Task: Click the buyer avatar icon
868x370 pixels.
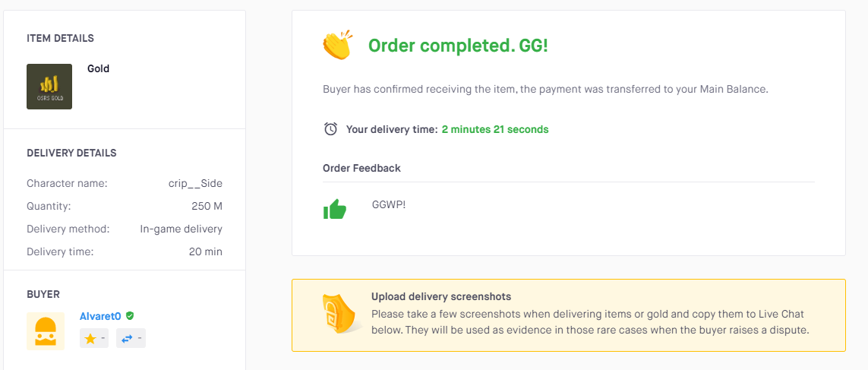Action: (46, 331)
